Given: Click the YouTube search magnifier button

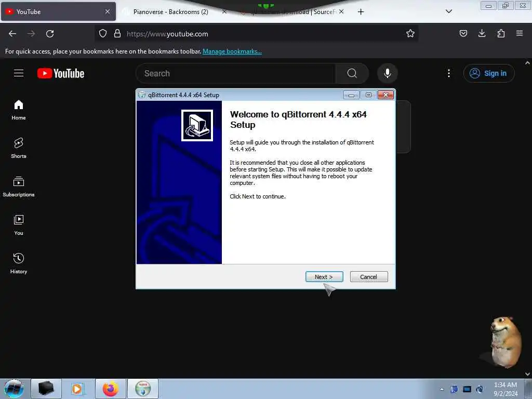Looking at the screenshot, I should (x=352, y=73).
